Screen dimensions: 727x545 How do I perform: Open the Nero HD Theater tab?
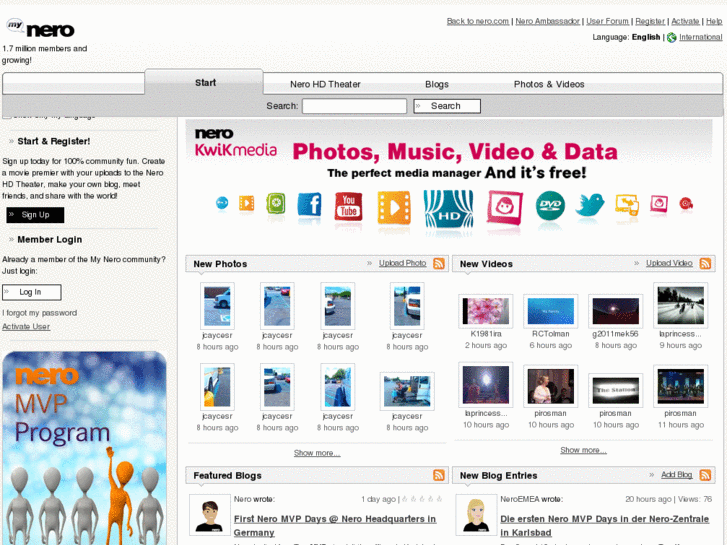tap(325, 84)
